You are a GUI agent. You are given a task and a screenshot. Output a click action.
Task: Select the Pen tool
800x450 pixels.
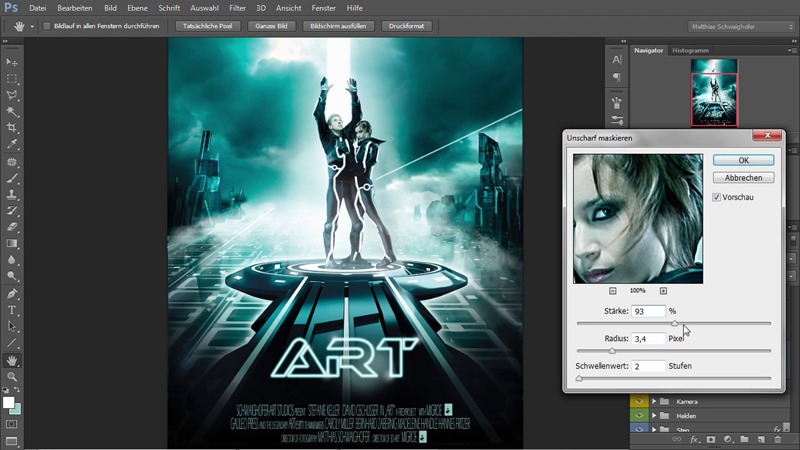click(x=11, y=294)
